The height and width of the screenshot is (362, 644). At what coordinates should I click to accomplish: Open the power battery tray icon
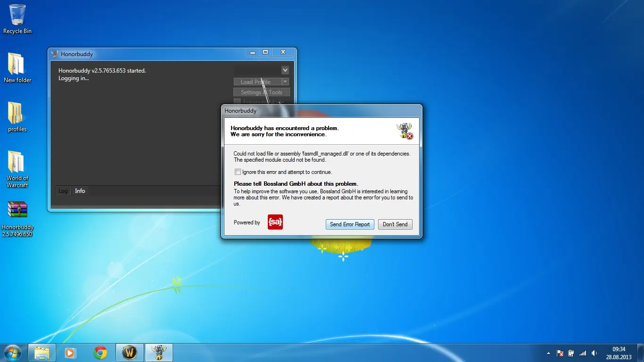pos(571,353)
